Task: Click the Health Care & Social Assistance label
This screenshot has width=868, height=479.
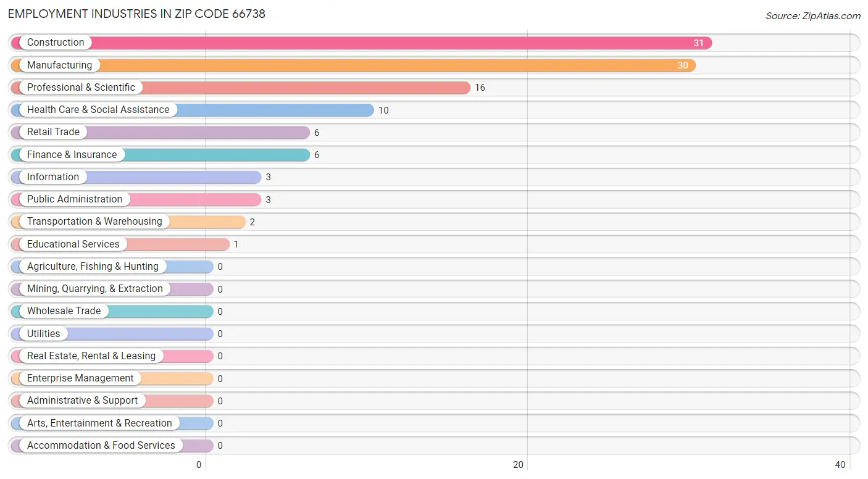Action: 98,109
